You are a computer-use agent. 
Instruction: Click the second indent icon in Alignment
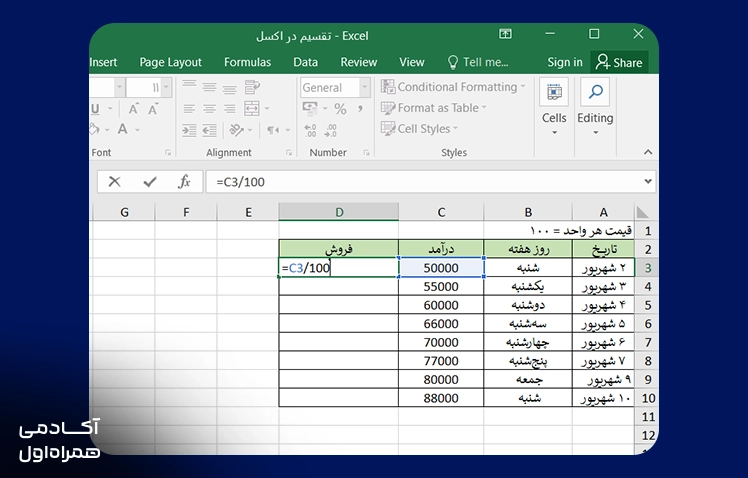[209, 130]
